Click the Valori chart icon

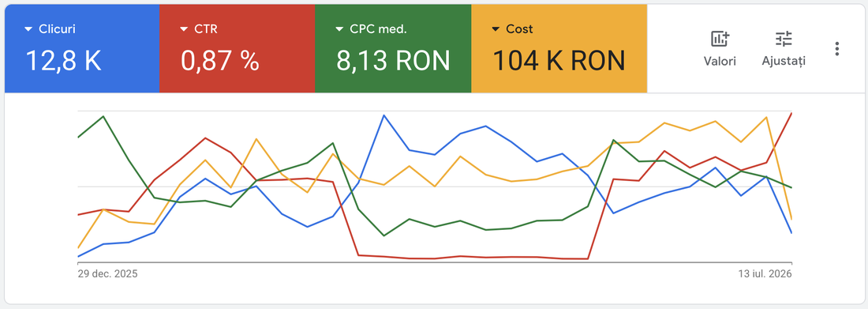click(x=720, y=40)
